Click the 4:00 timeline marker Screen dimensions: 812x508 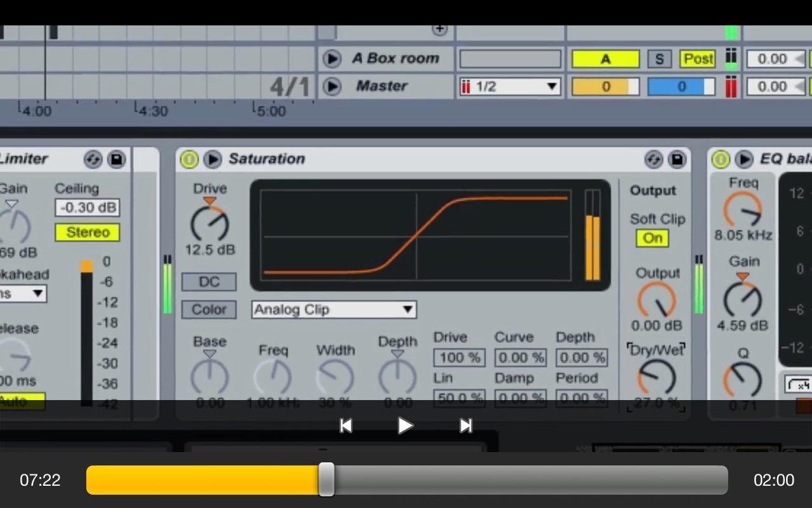(36, 111)
